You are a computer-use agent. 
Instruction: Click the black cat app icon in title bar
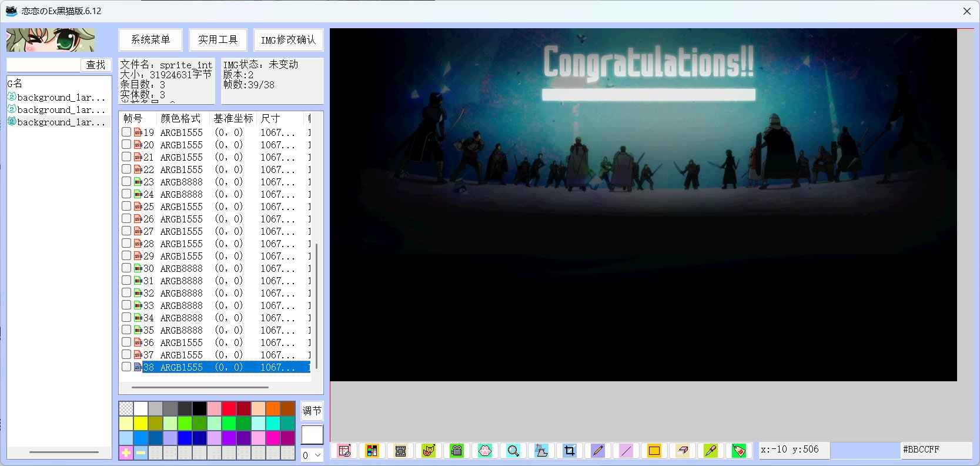[11, 11]
